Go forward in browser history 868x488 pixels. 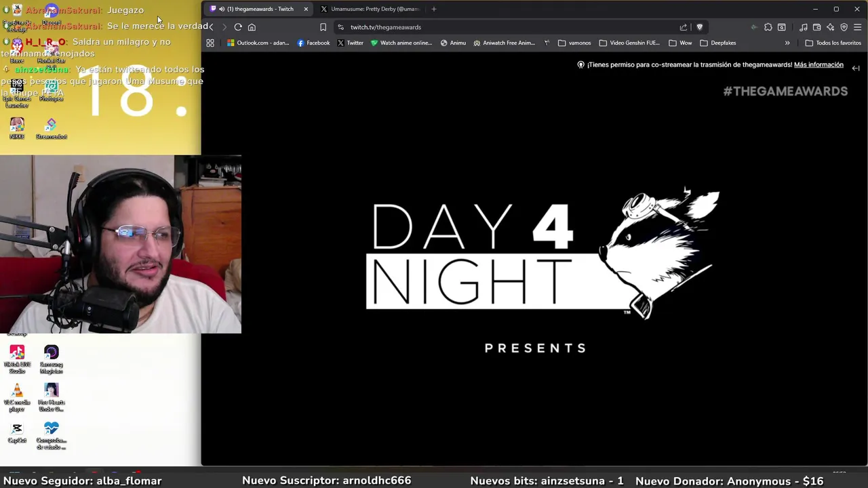pyautogui.click(x=224, y=27)
